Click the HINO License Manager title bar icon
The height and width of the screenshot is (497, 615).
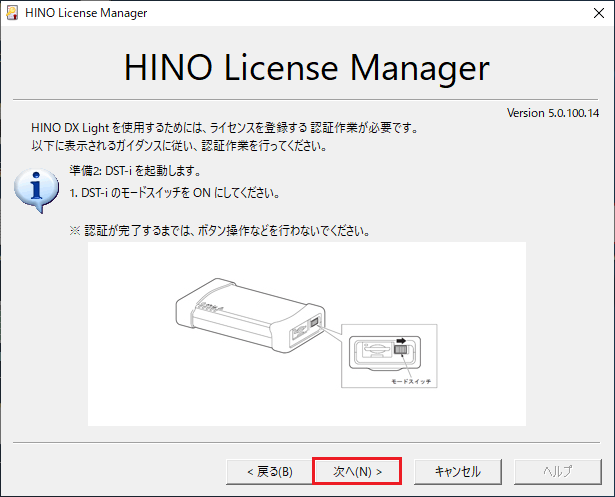(x=12, y=13)
